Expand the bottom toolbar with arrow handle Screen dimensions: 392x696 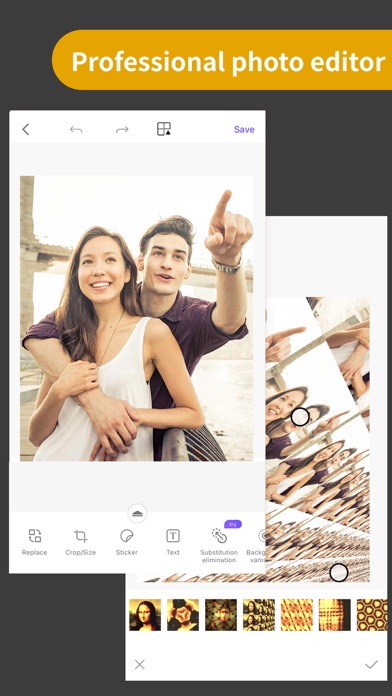pos(137,514)
